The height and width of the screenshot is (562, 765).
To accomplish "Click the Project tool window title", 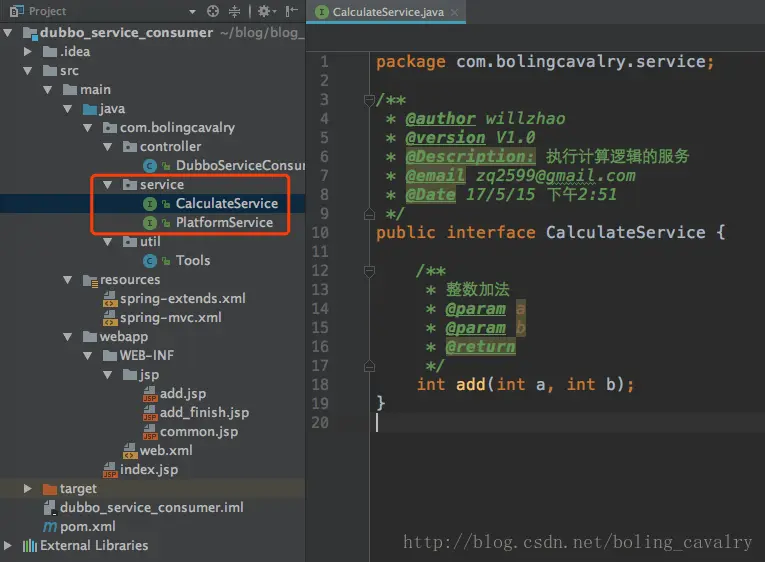I will [x=47, y=11].
